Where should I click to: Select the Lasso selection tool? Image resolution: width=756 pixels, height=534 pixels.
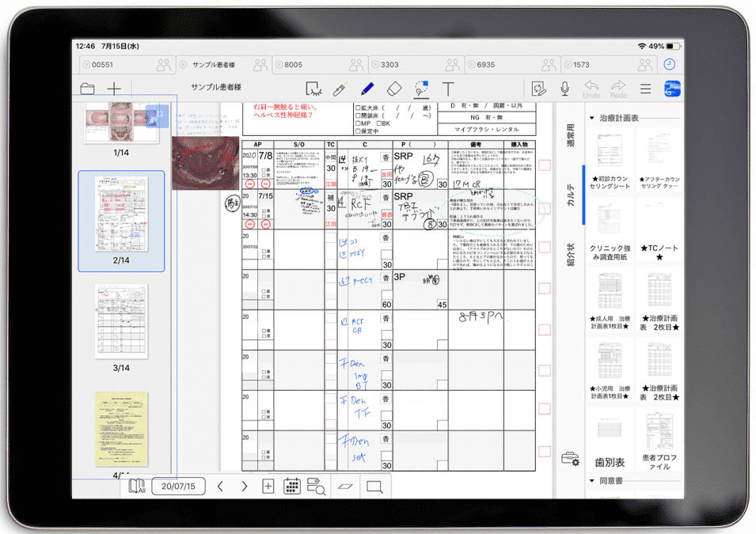tap(421, 89)
